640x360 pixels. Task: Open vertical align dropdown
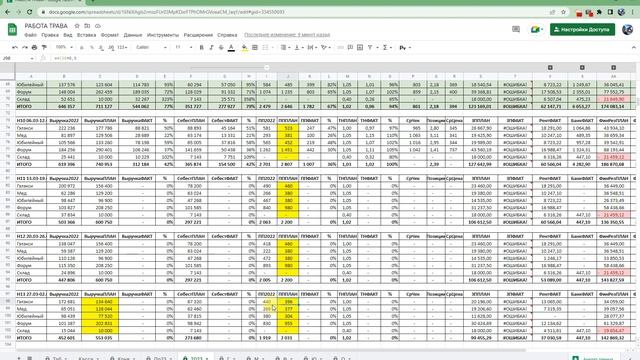click(298, 48)
